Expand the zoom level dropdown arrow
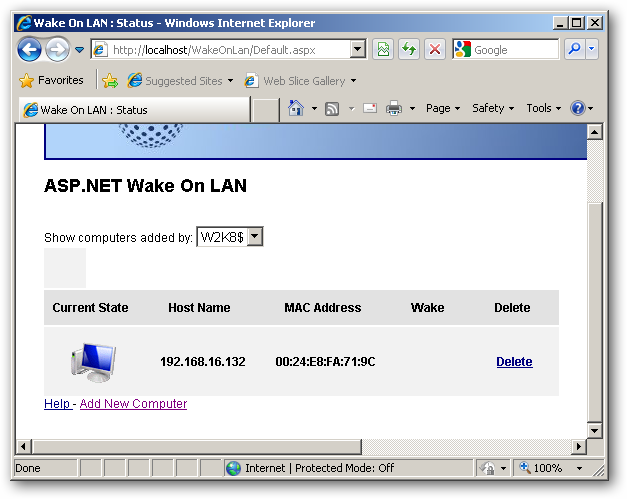The image size is (627, 499). click(x=579, y=468)
